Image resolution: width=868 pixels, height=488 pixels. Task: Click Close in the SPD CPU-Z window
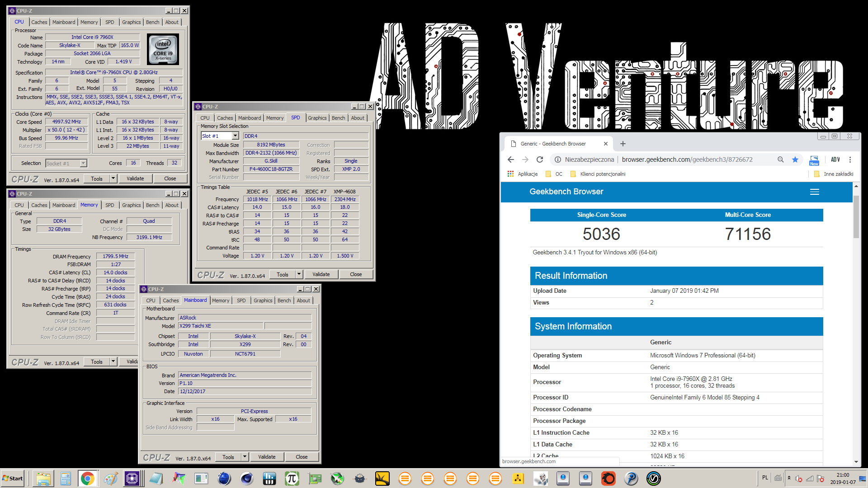(x=356, y=274)
